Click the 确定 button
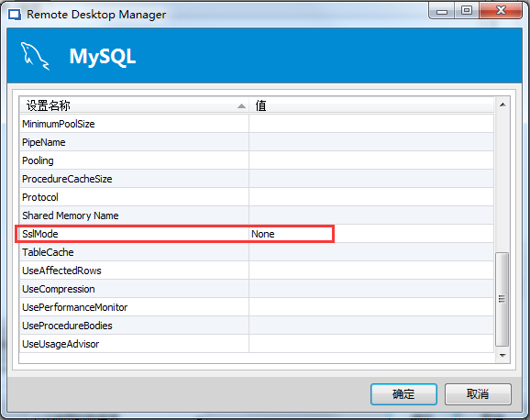The image size is (530, 420). coord(403,394)
